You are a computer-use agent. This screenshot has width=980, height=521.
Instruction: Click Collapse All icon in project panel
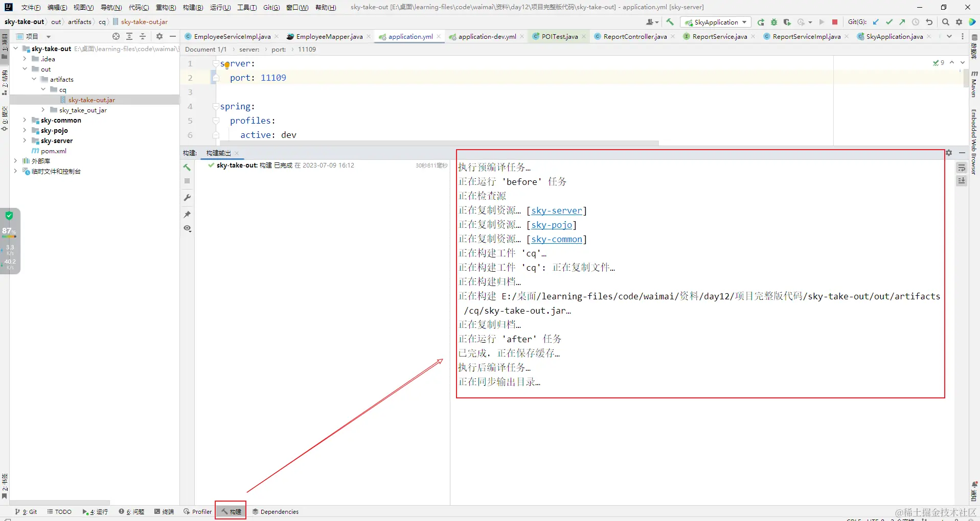coord(143,36)
